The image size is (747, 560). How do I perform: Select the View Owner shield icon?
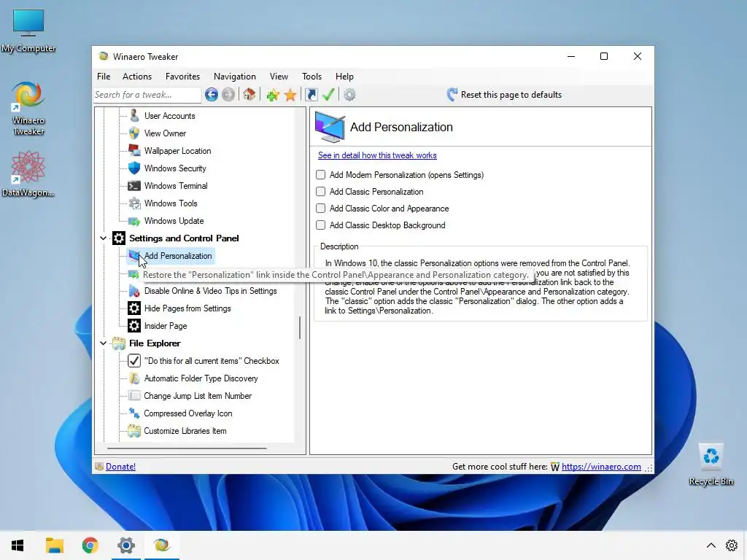click(x=134, y=133)
